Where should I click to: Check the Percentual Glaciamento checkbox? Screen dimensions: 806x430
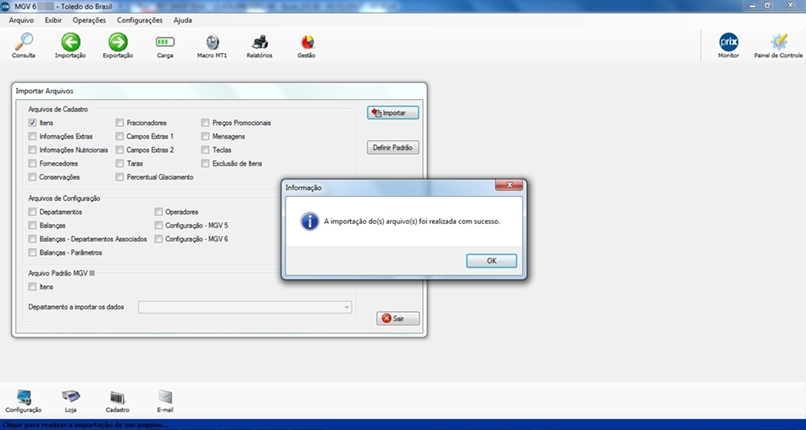click(120, 177)
